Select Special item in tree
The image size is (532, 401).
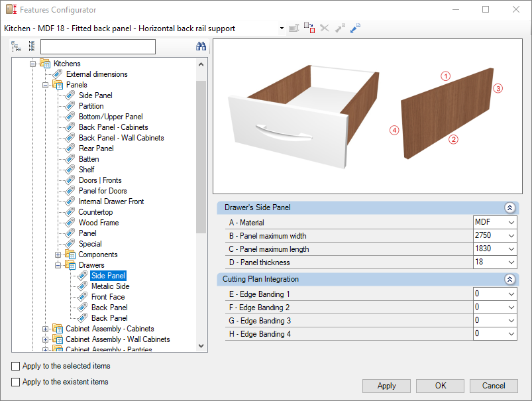click(x=90, y=244)
